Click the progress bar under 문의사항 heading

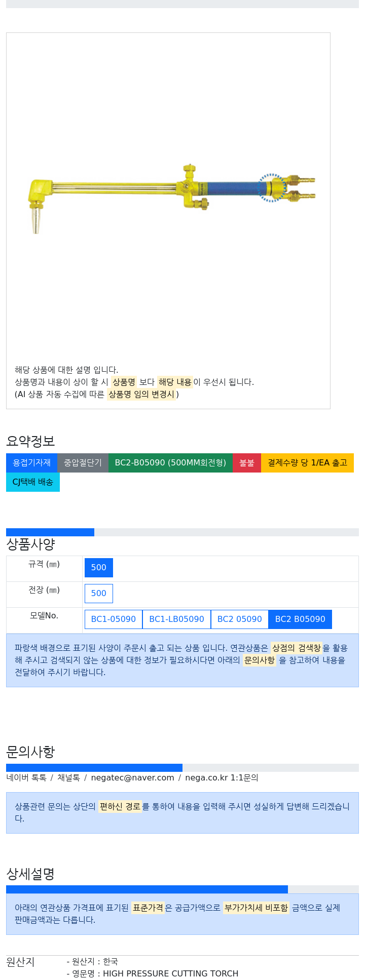click(x=182, y=768)
